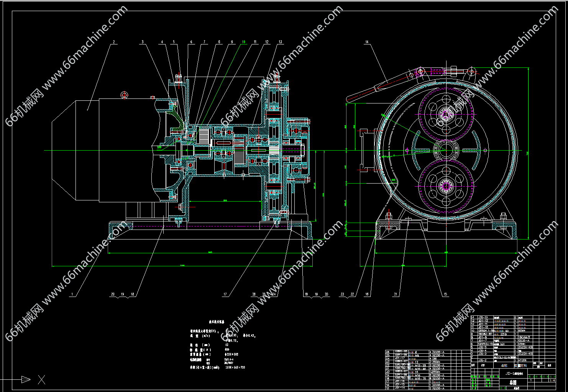
Task: Select the JD1-14 part code cell
Action: 400,388
